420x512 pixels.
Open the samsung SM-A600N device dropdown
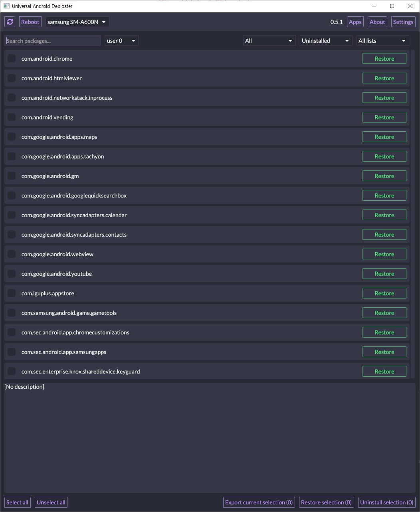(77, 22)
